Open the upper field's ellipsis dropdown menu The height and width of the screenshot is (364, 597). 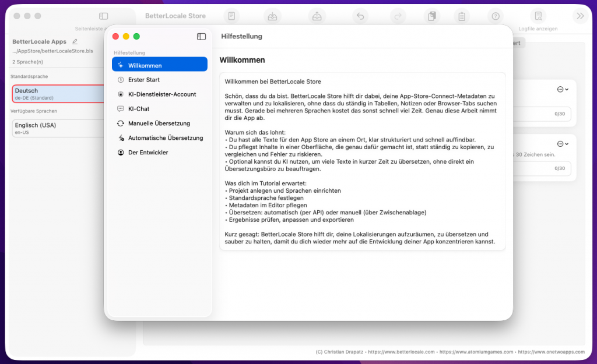(x=562, y=89)
